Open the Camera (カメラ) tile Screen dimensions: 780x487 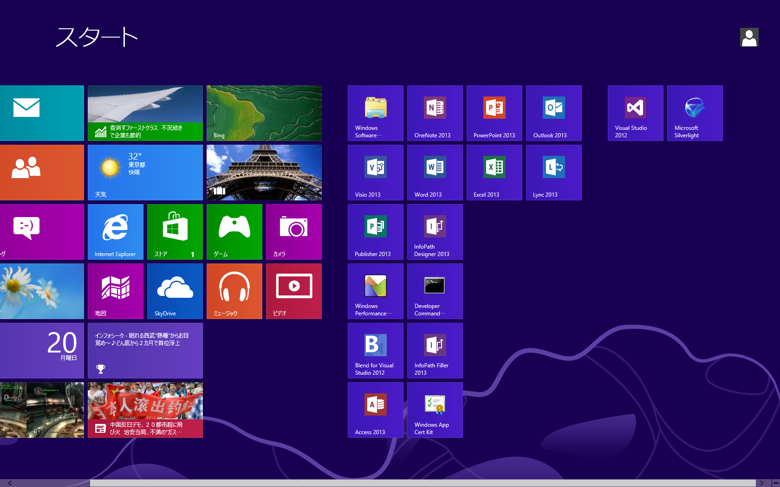293,232
